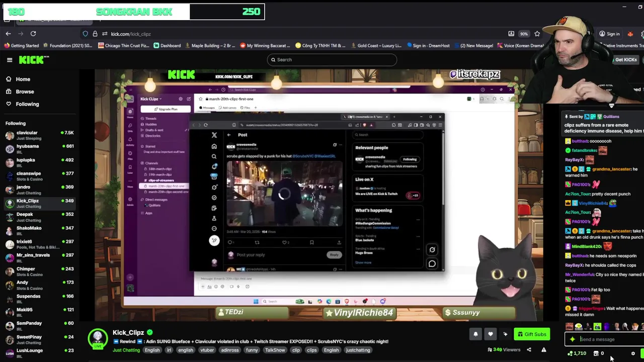644x362 pixels.
Task: Report the stream via the warning triangle icon
Action: click(544, 350)
